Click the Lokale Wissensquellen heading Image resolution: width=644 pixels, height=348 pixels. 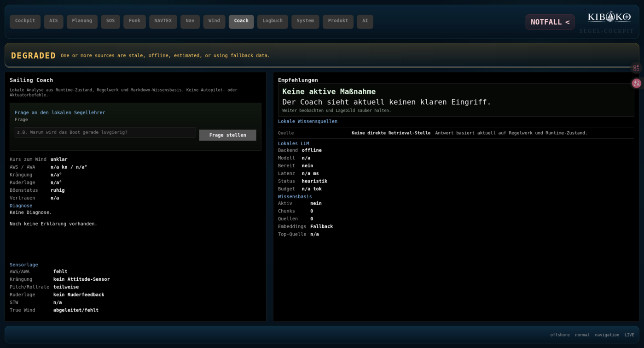pos(307,121)
